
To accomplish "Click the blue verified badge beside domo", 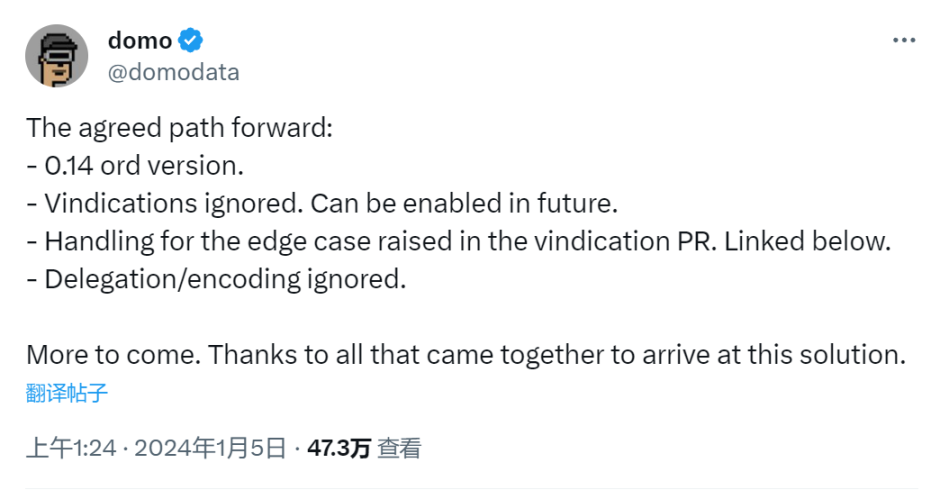I will point(191,40).
